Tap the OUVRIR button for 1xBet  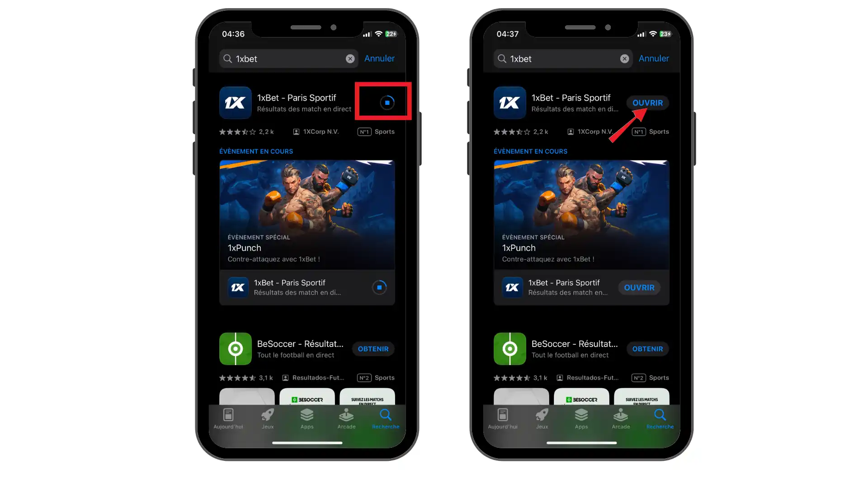pos(647,103)
